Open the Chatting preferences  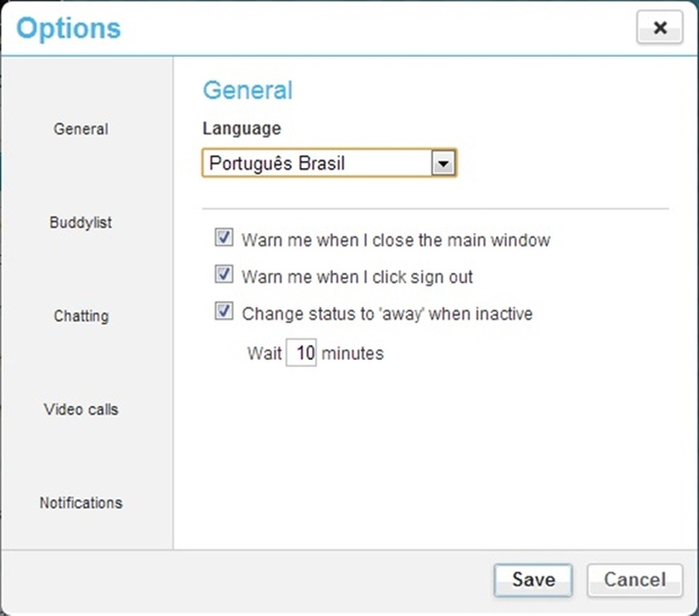(81, 316)
